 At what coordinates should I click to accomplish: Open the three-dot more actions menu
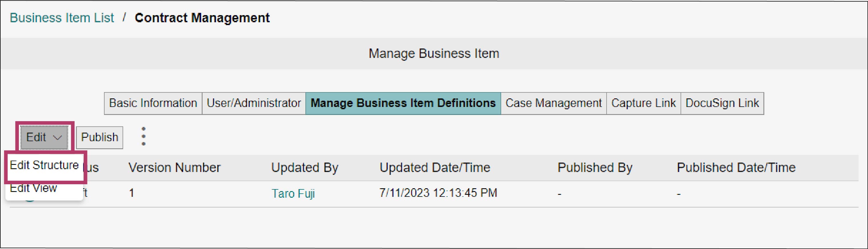click(x=143, y=136)
